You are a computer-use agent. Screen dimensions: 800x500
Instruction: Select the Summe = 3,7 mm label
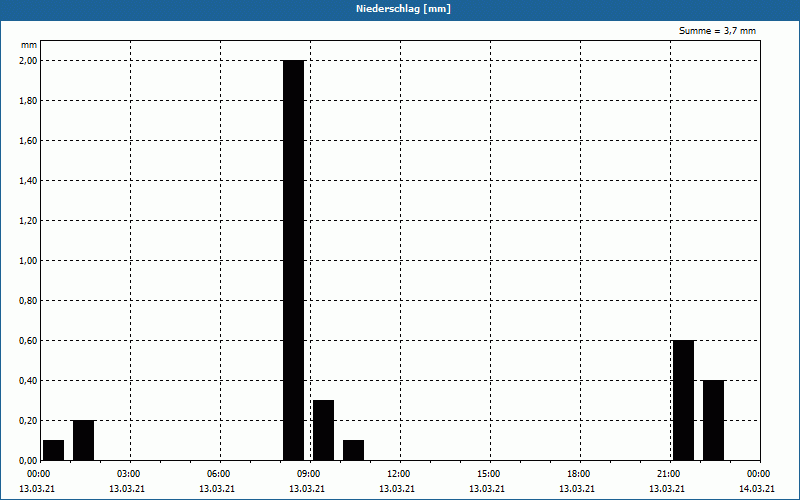click(x=717, y=31)
